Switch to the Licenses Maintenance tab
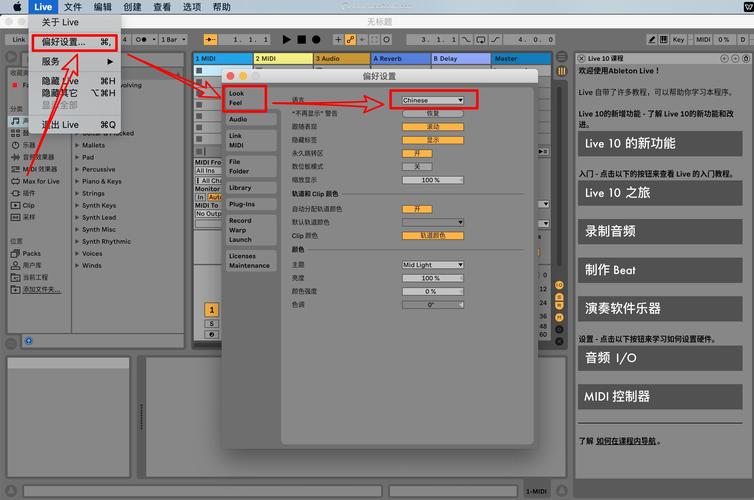Image resolution: width=754 pixels, height=500 pixels. point(251,261)
